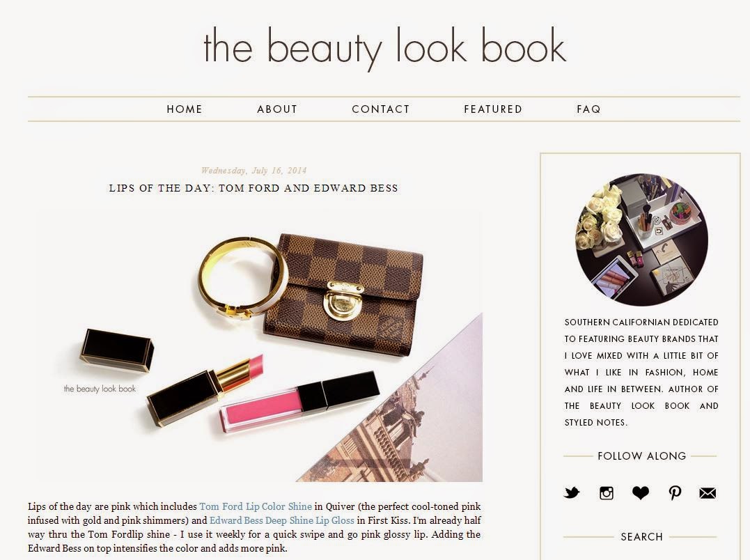Follow the Edward Bess Deep Shine Lip Gloss link
750x560 pixels.
point(282,520)
